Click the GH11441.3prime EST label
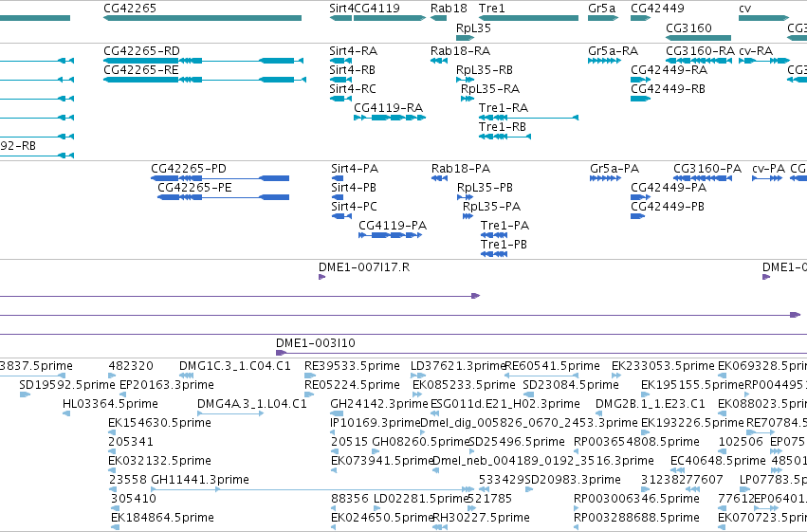Image resolution: width=807 pixels, height=532 pixels. tap(200, 480)
